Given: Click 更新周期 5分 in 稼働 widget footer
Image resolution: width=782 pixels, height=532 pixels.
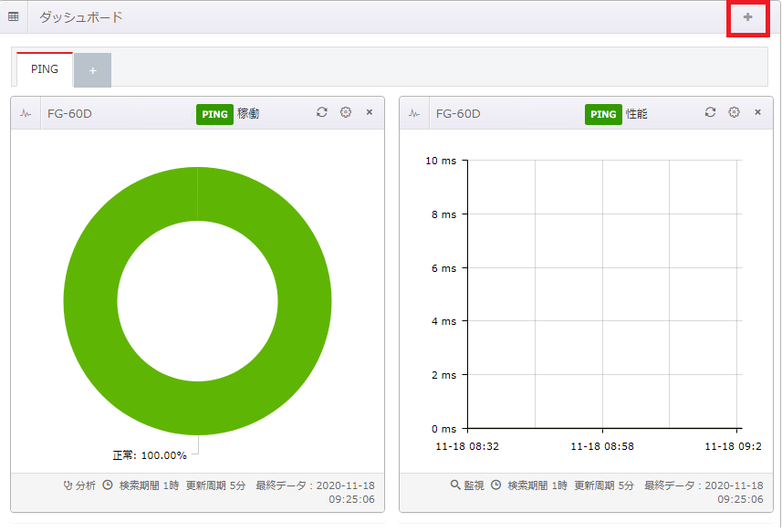Looking at the screenshot, I should point(216,485).
